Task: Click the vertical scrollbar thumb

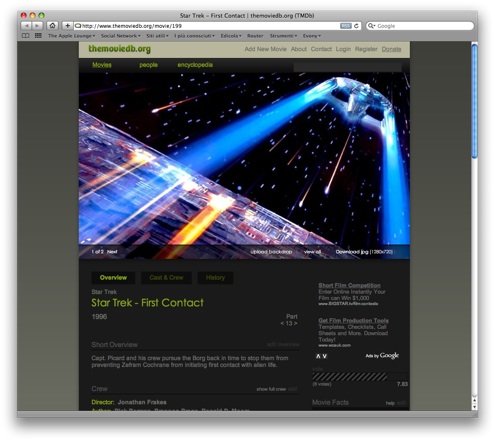Action: 475,101
